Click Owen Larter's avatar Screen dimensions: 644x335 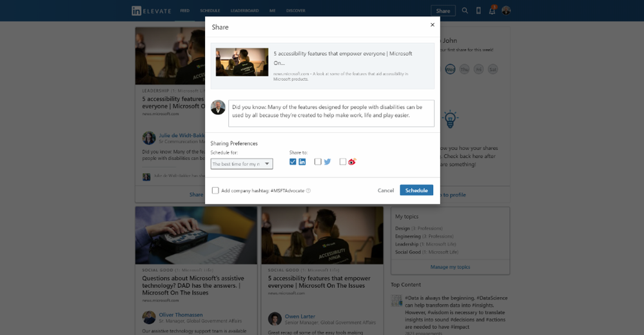coord(275,319)
